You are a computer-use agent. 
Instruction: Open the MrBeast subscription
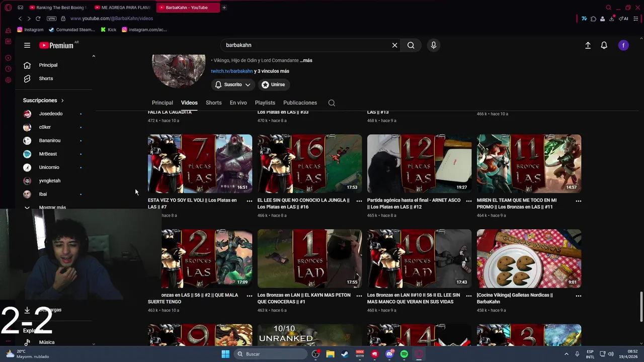tap(48, 154)
